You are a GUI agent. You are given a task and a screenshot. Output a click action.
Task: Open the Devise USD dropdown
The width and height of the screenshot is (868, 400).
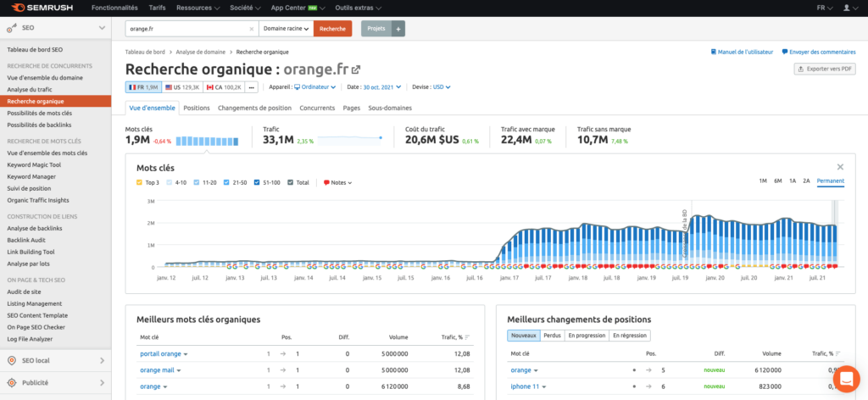[x=442, y=86]
